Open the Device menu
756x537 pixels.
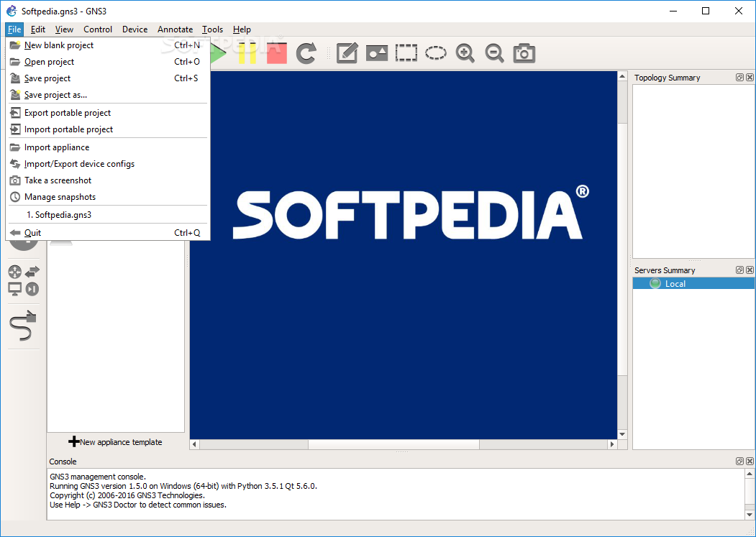[135, 29]
